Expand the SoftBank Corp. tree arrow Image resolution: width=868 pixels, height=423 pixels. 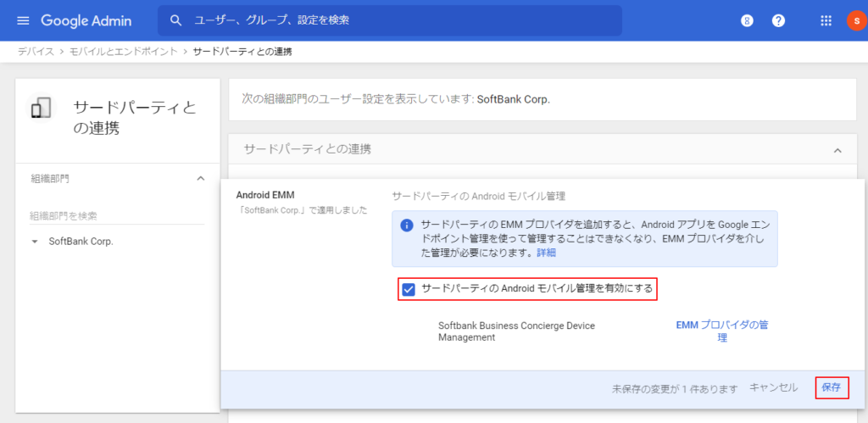(x=35, y=242)
